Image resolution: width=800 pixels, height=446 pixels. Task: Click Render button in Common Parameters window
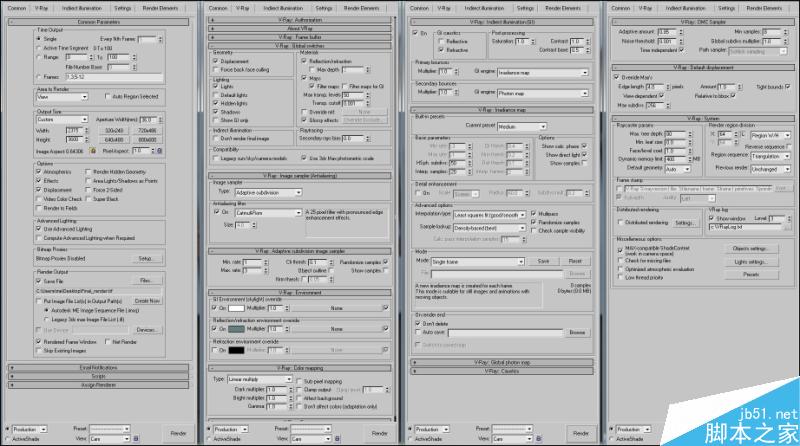(x=178, y=433)
